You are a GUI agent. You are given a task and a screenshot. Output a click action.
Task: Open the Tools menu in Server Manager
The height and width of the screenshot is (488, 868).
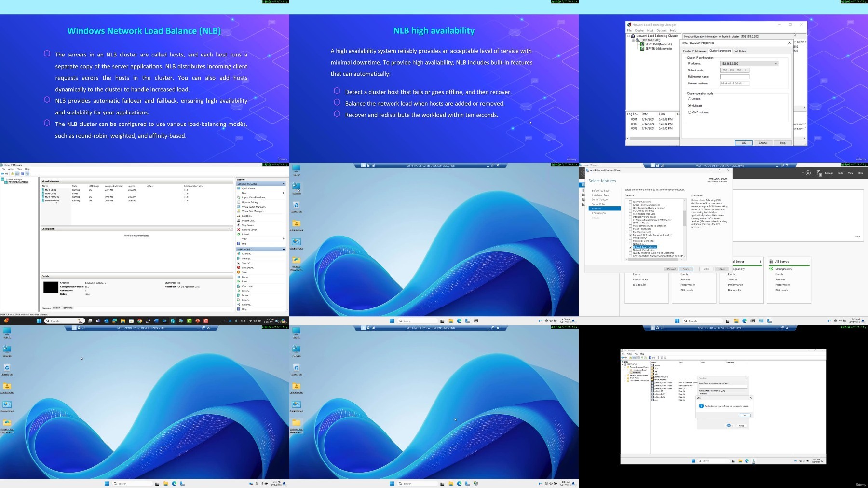pos(841,173)
